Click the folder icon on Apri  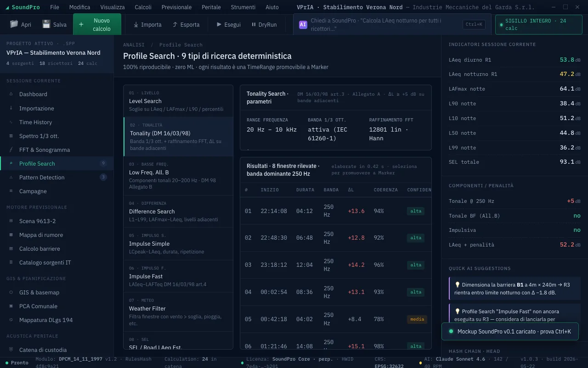click(x=14, y=24)
